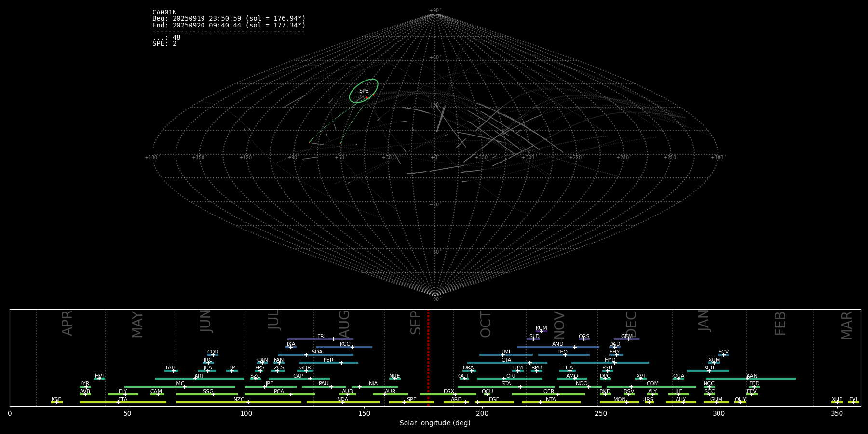Select the LYR shower peak marker
The height and width of the screenshot is (434, 868).
pyautogui.click(x=86, y=387)
